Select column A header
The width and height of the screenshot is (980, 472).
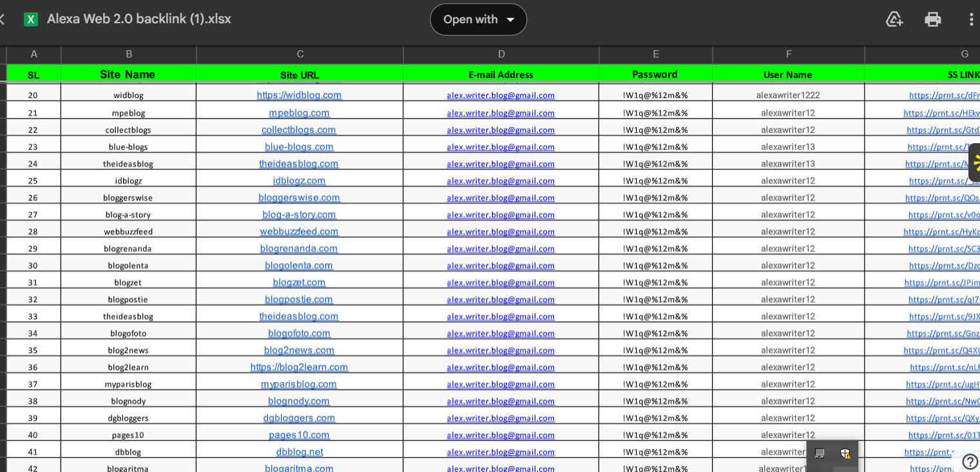(34, 54)
